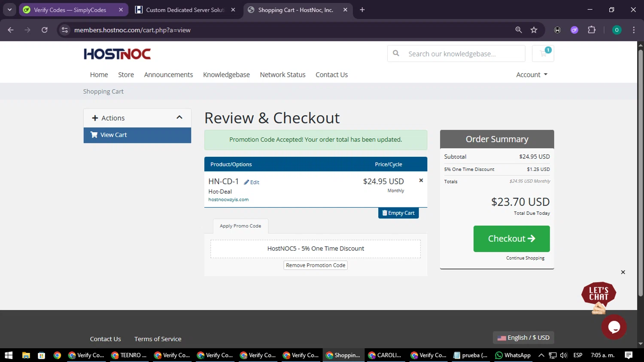The width and height of the screenshot is (644, 362).
Task: Click the HostNOC5 - 5% One Time Discount text
Action: pyautogui.click(x=316, y=249)
